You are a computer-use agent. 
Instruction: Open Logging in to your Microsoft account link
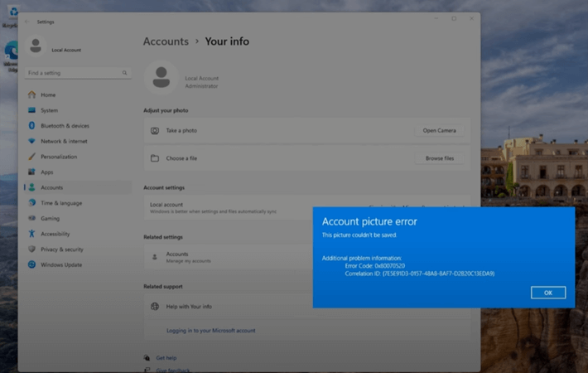[210, 331]
